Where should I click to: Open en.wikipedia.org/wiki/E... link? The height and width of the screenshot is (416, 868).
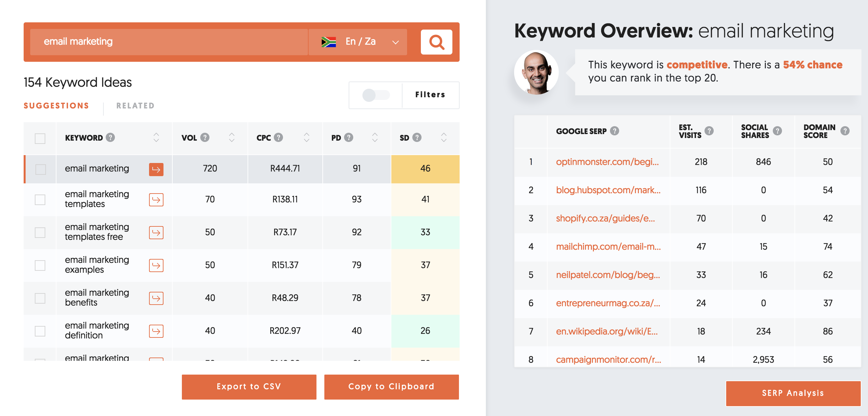coord(607,331)
